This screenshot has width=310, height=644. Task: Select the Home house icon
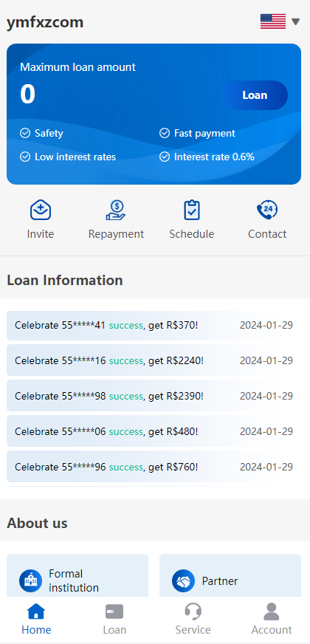point(36,612)
